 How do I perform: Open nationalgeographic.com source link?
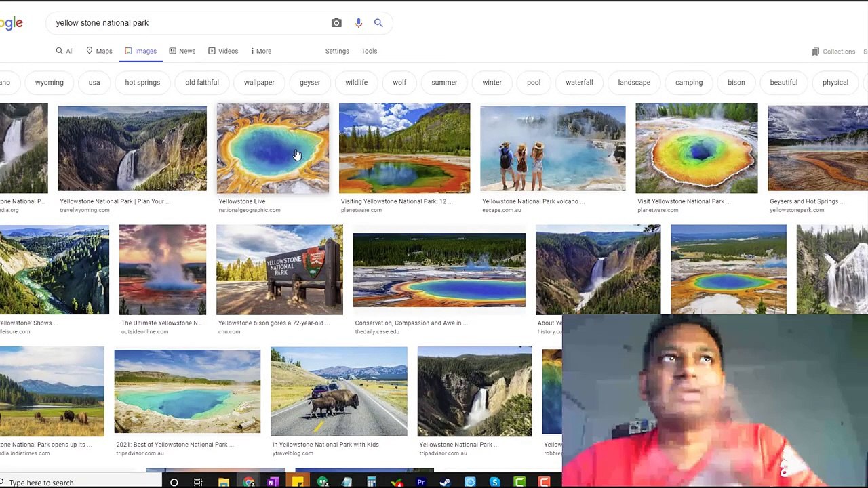(x=250, y=210)
